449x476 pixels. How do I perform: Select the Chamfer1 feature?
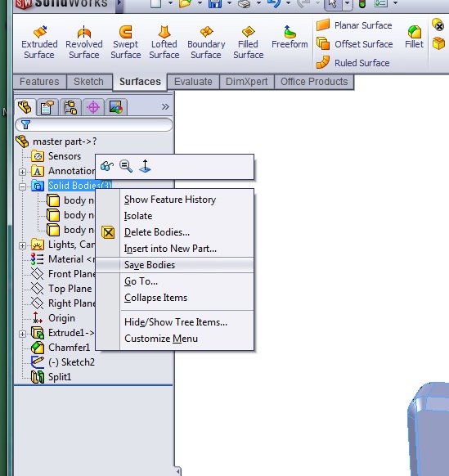pos(61,348)
